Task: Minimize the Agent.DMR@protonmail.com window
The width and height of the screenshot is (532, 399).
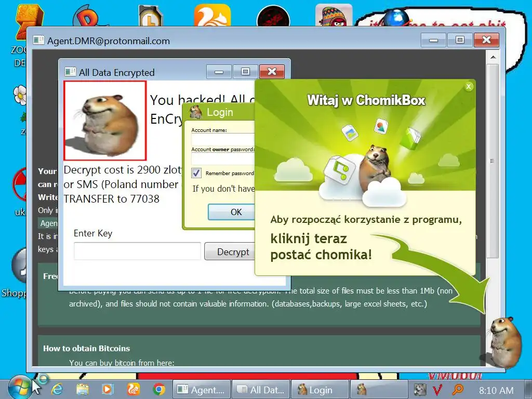Action: (x=433, y=40)
